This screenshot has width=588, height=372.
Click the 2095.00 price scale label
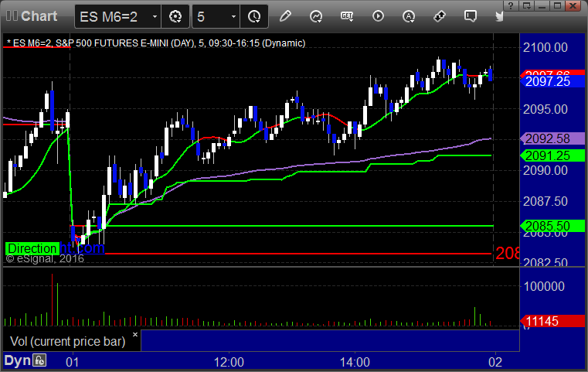(546, 109)
